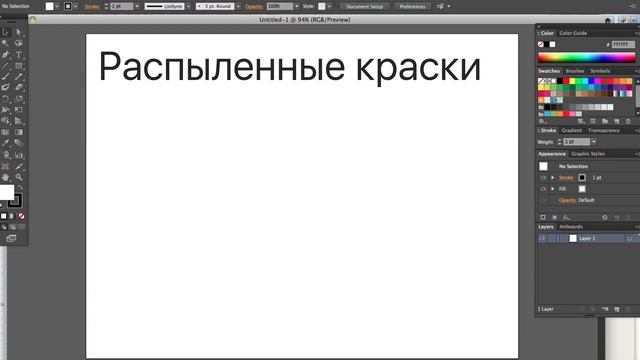The width and height of the screenshot is (640, 360).
Task: Select the Slice tool
Action: click(x=19, y=166)
